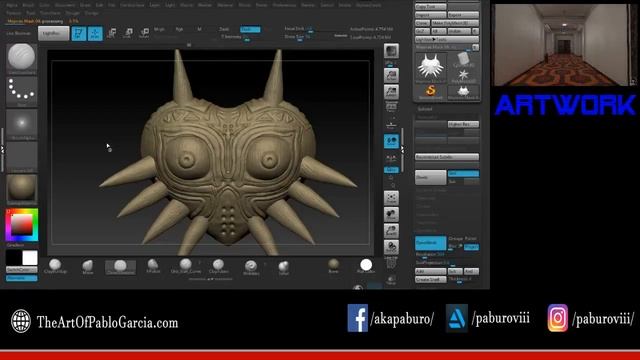Viewport: 640px width, 360px height.
Task: Activate the Move transform mode button
Action: click(x=111, y=33)
